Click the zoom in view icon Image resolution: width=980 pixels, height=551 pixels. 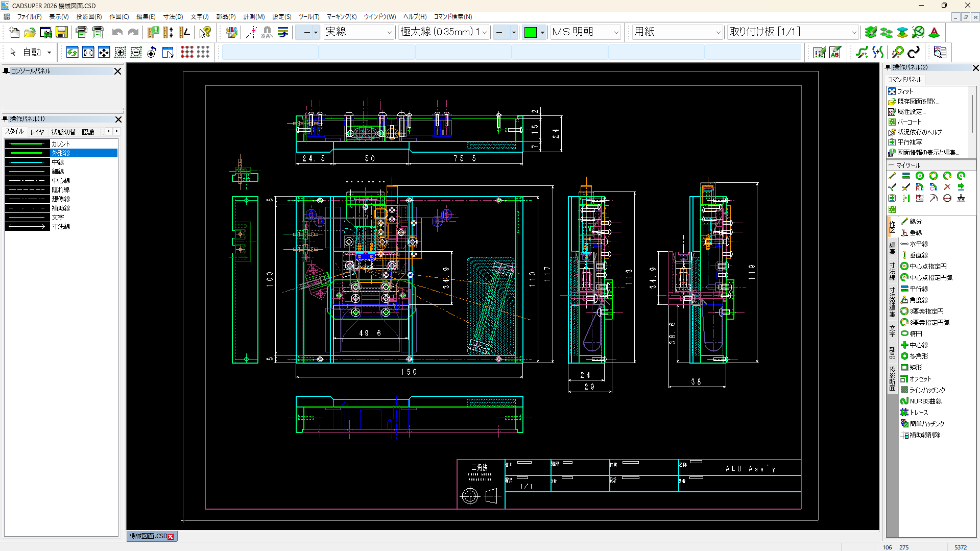click(x=120, y=52)
